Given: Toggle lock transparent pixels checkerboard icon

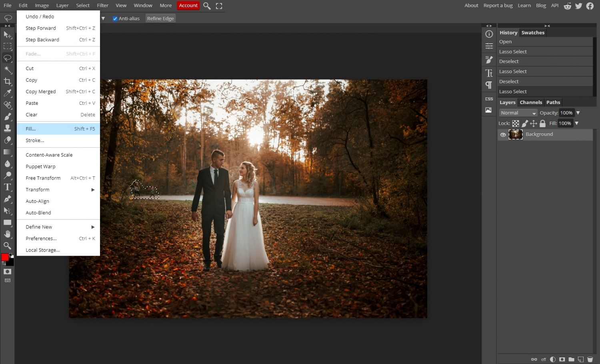Looking at the screenshot, I should (516, 124).
